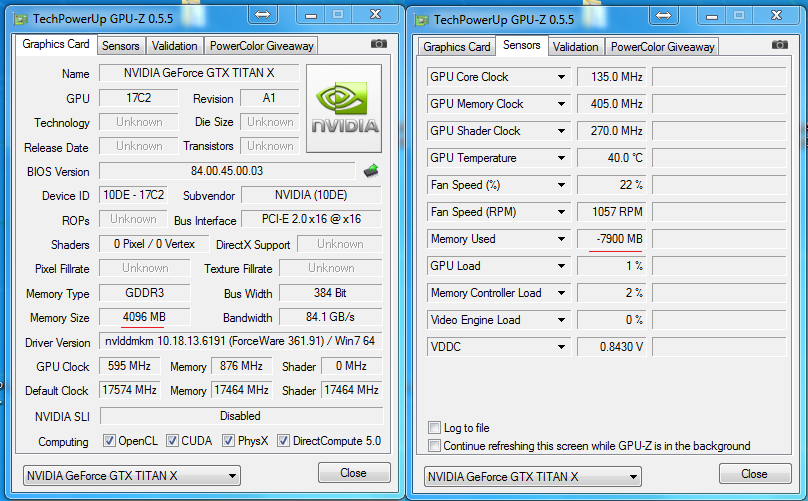The height and width of the screenshot is (501, 808).
Task: Select Graphics Card tab in left window
Action: pyautogui.click(x=56, y=44)
